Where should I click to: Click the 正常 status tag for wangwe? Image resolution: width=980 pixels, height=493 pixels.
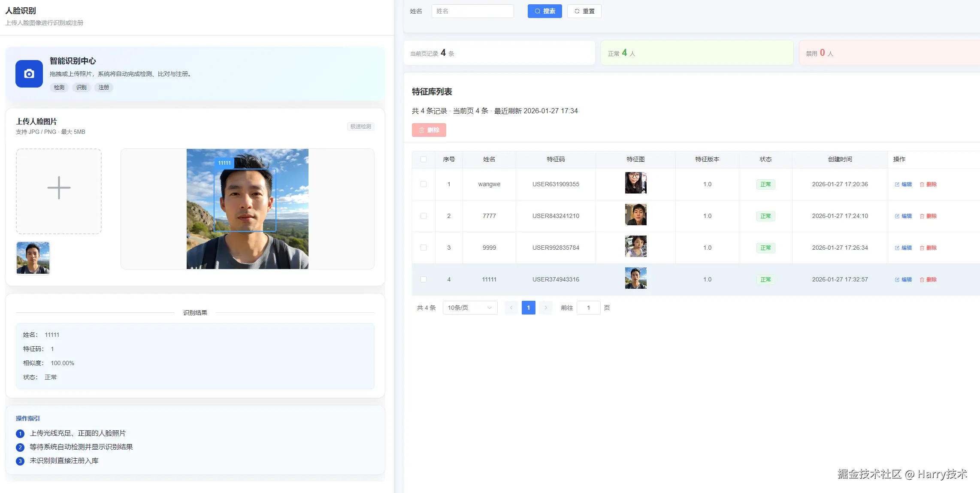tap(765, 184)
